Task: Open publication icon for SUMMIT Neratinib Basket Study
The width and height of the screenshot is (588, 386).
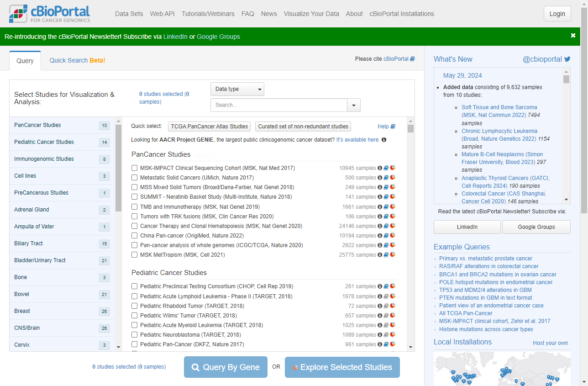Action: [386, 197]
